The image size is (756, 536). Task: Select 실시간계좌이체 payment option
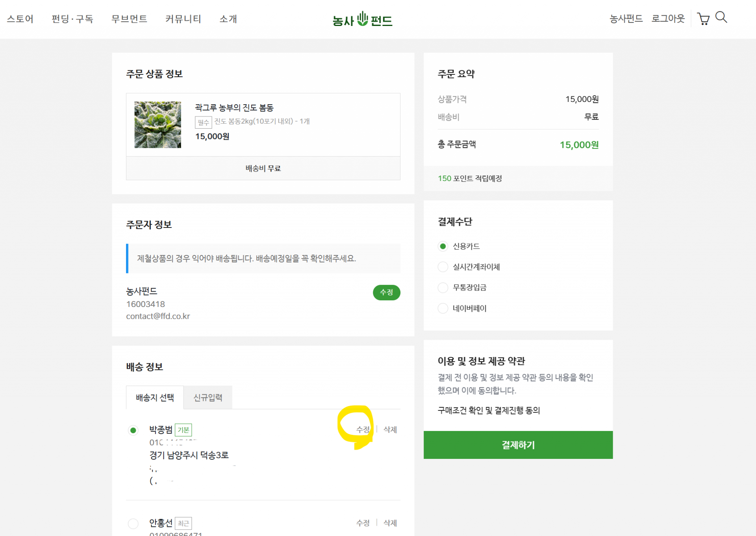coord(443,267)
